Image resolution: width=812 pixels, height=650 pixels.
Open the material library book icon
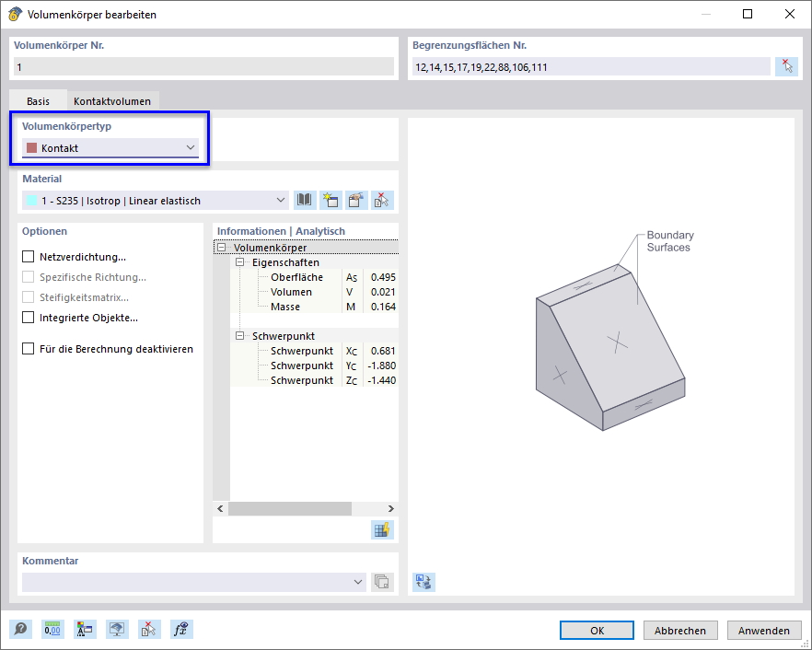click(x=305, y=201)
